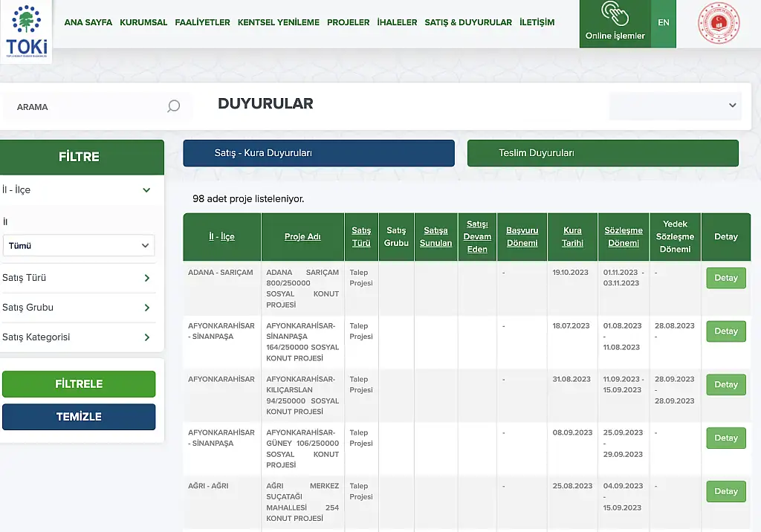This screenshot has width=761, height=532.
Task: Expand the Satış Türü filter
Action: point(77,278)
